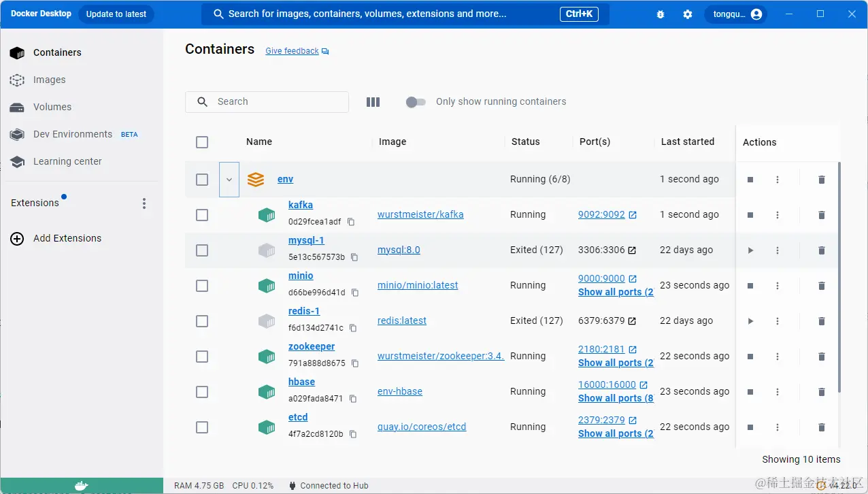Open the Extensions options menu

tap(144, 203)
